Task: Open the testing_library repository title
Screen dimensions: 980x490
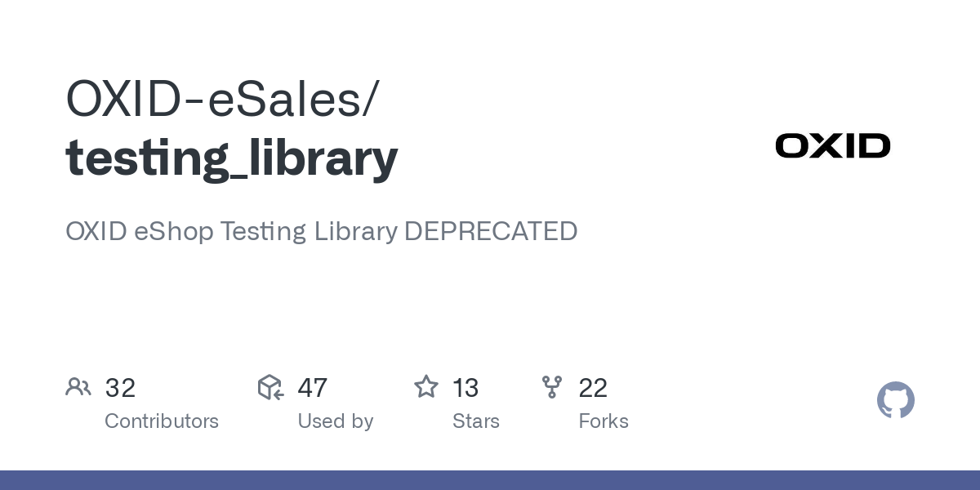Action: [232, 158]
